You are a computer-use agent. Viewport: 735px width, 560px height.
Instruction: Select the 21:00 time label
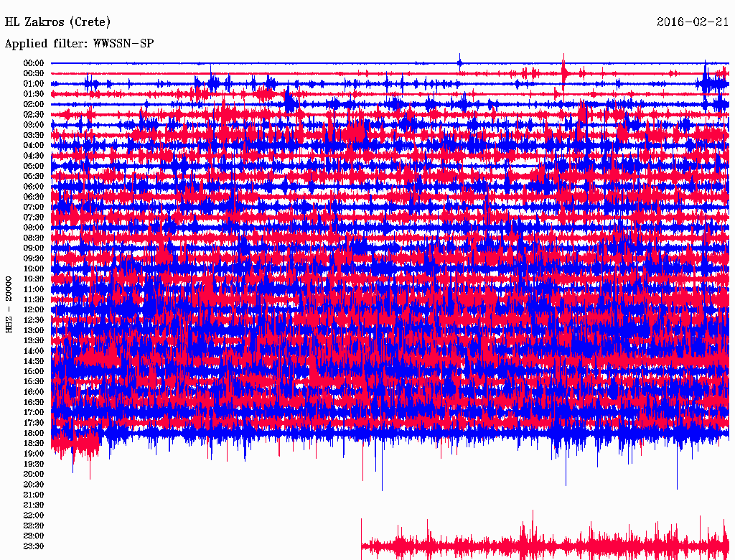pos(34,495)
